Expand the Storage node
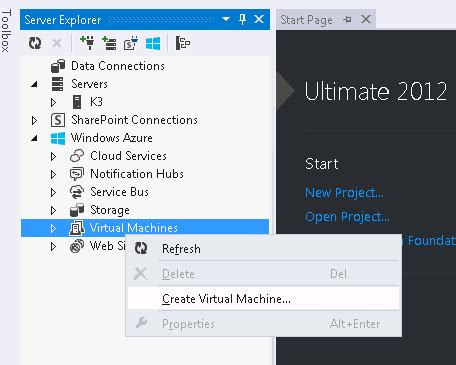Screen dimensions: 456x365 tap(53, 210)
